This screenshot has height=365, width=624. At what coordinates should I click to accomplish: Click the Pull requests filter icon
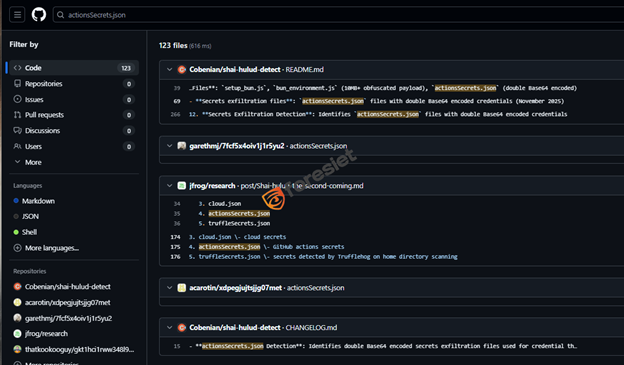click(x=18, y=115)
